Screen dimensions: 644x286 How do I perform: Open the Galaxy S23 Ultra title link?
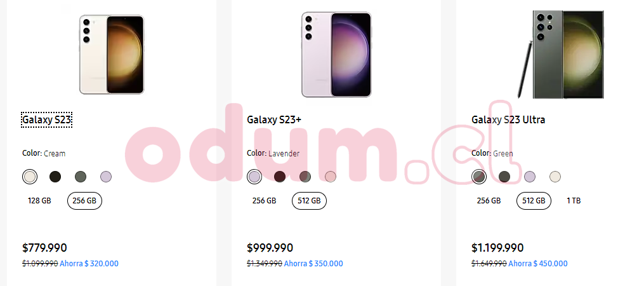(508, 119)
